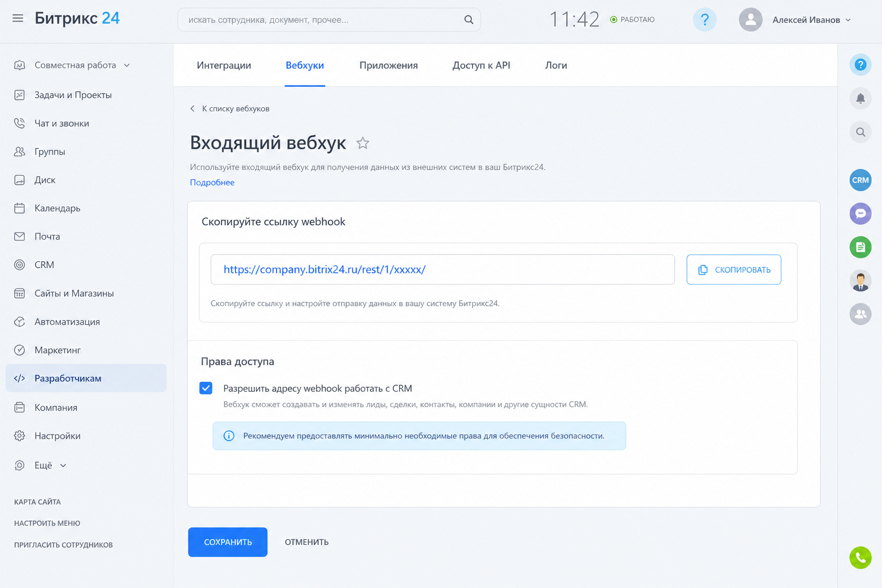Open the purple chat bubble icon
882x588 pixels.
(860, 214)
